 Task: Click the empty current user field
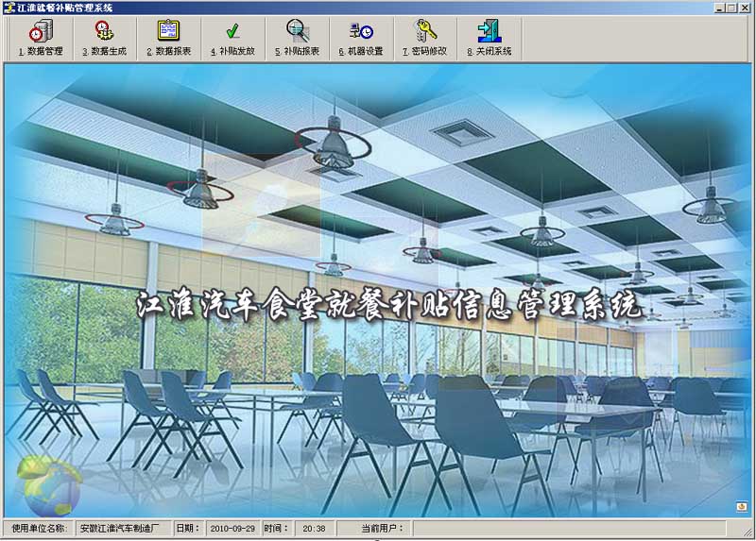(567, 529)
